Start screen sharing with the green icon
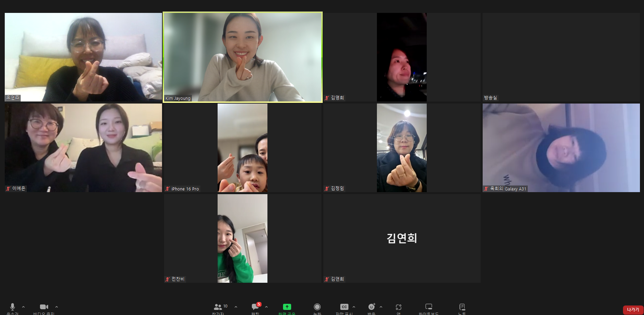 287,307
